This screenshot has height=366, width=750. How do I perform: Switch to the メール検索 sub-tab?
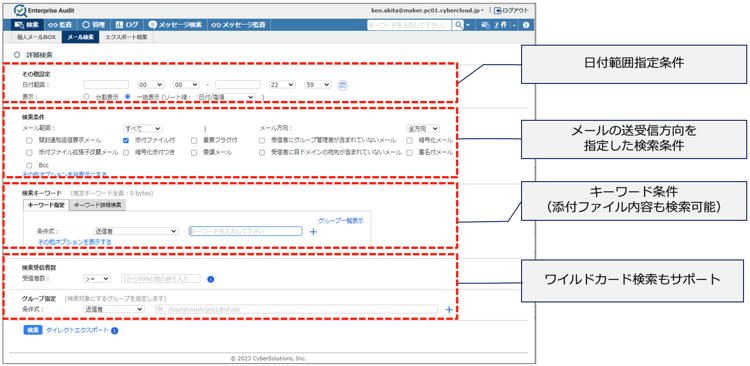[x=80, y=37]
